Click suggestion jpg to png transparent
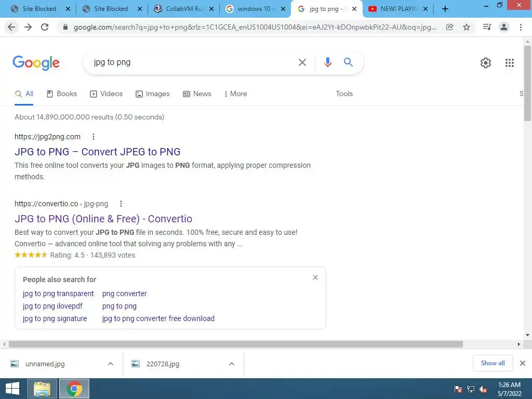Screen dimensions: 532x399 pos(58,294)
